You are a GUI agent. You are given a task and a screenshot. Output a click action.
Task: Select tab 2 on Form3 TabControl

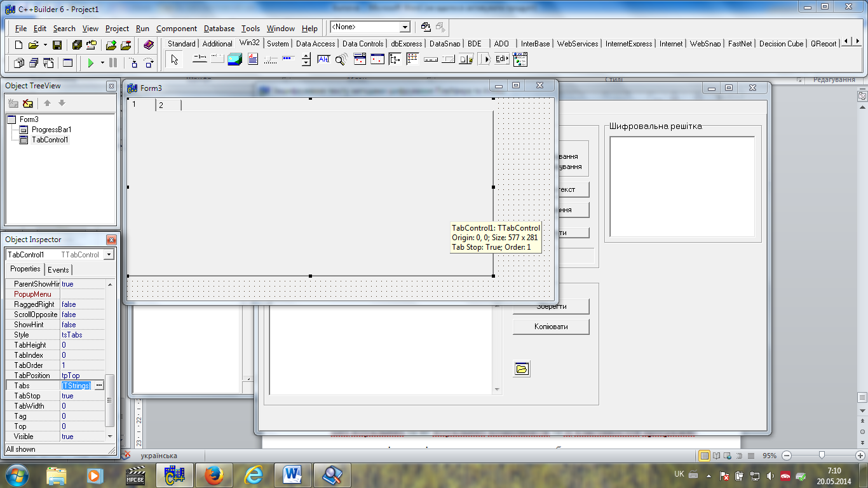[x=168, y=105]
